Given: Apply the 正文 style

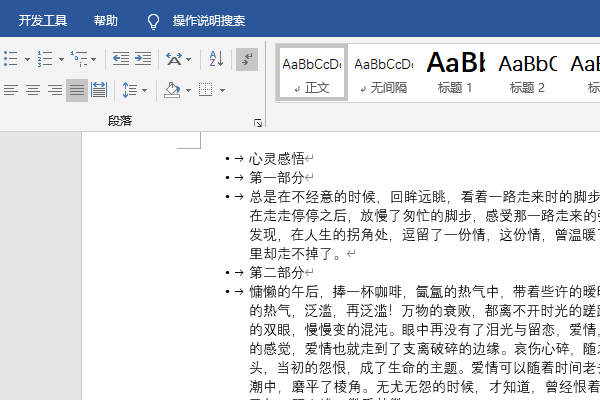Looking at the screenshot, I should point(312,73).
